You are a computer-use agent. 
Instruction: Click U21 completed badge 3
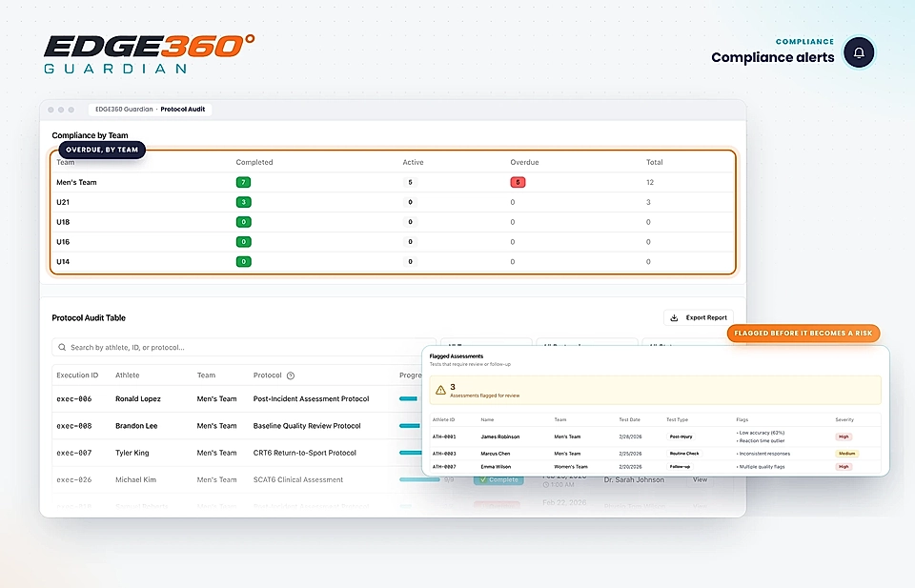(x=243, y=202)
